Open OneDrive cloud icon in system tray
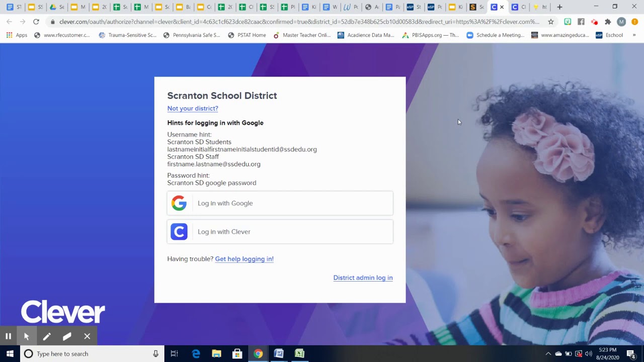Screen dimensions: 644x362 point(558,353)
